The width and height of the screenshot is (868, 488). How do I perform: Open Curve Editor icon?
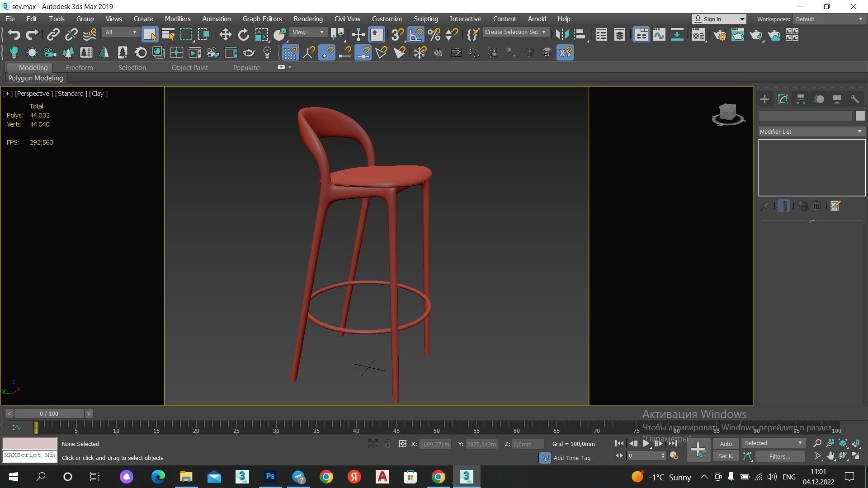coord(659,35)
